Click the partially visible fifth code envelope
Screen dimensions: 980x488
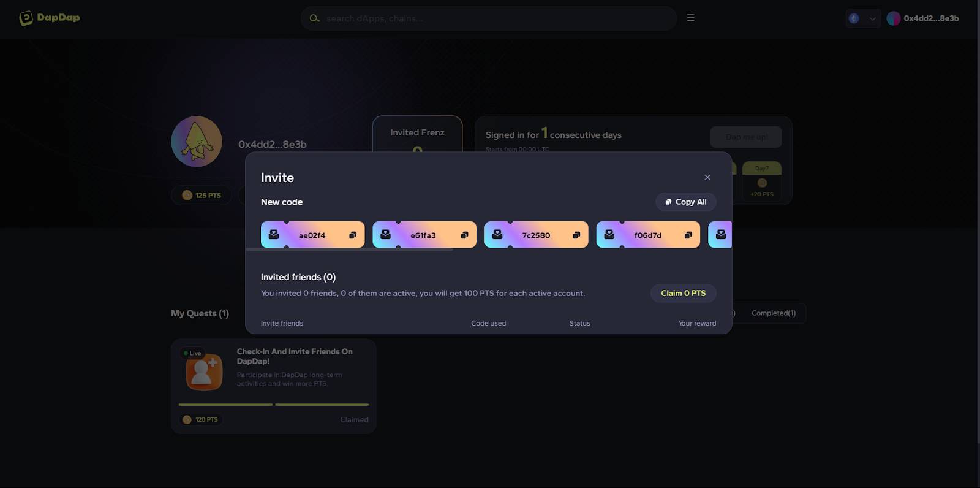click(721, 235)
